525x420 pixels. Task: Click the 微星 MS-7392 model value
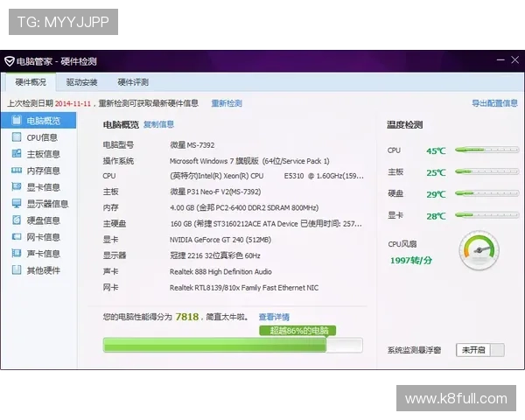[192, 145]
